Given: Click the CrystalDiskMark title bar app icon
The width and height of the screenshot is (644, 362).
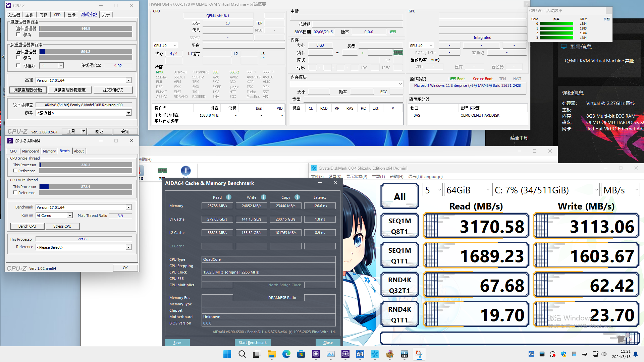Looking at the screenshot, I should (314, 168).
